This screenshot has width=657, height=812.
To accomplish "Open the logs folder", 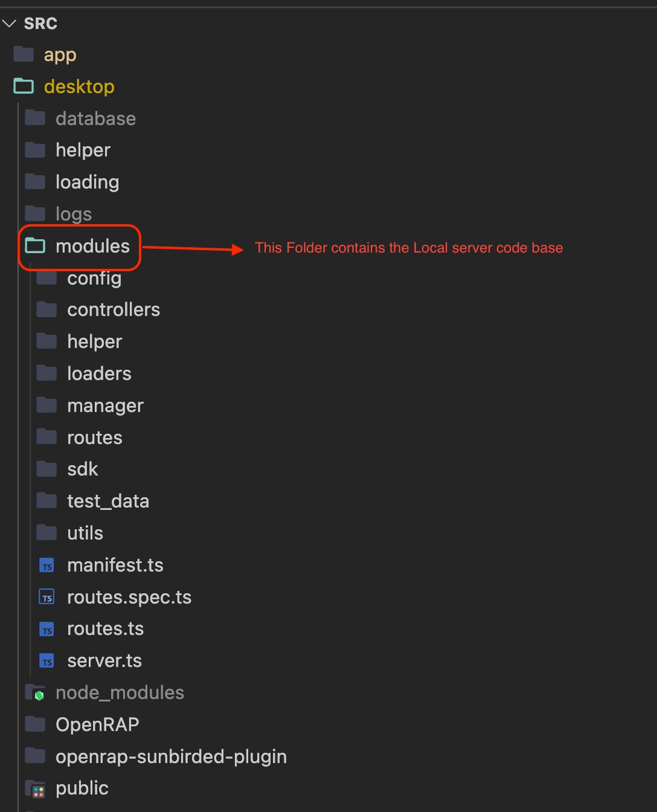I will click(x=74, y=214).
